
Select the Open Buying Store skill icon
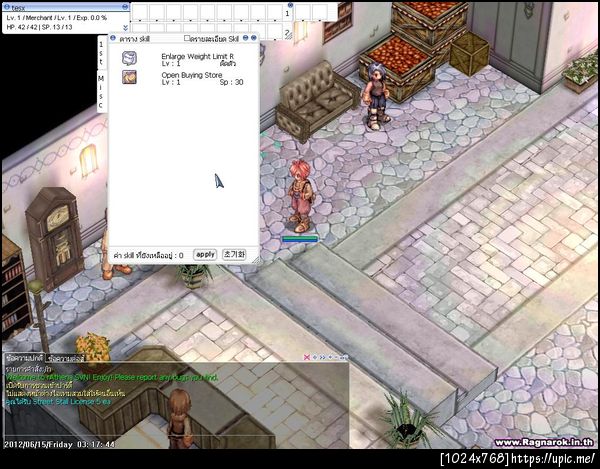(x=129, y=77)
